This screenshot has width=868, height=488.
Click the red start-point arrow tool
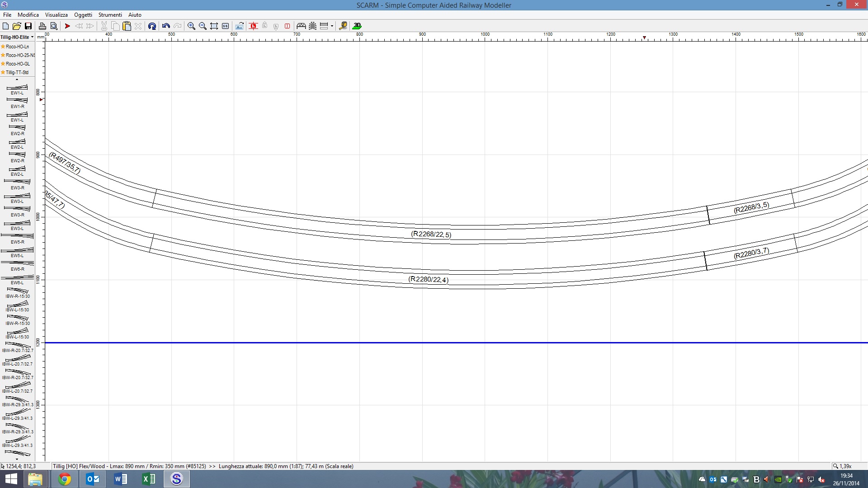67,26
